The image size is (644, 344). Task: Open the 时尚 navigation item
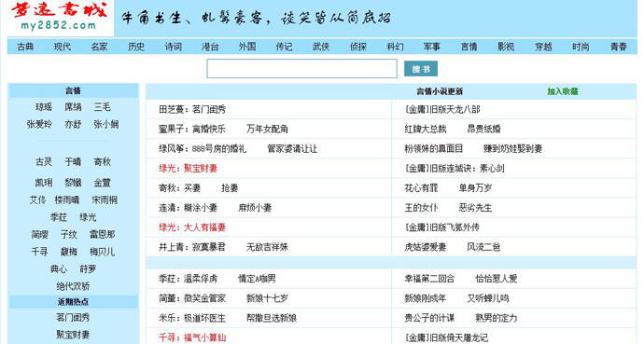(x=581, y=47)
